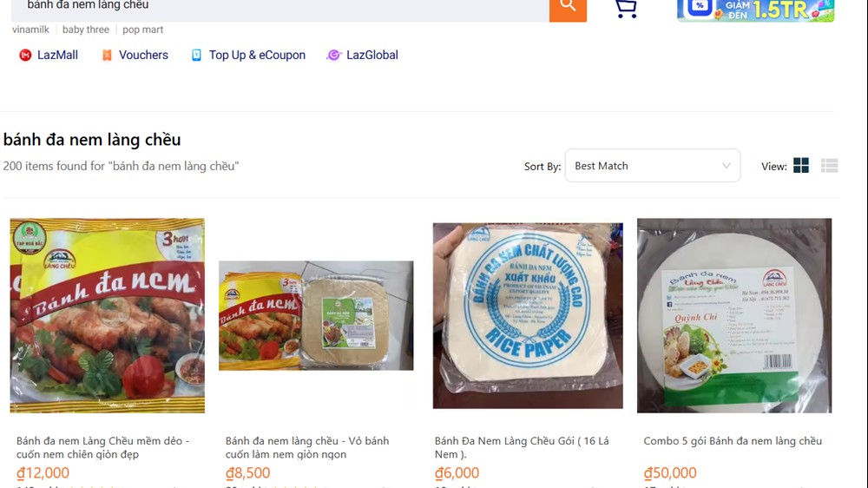Viewport: 868px width, 488px height.
Task: Open the ₫12,000 Bánh đa nem product image
Action: 108,315
